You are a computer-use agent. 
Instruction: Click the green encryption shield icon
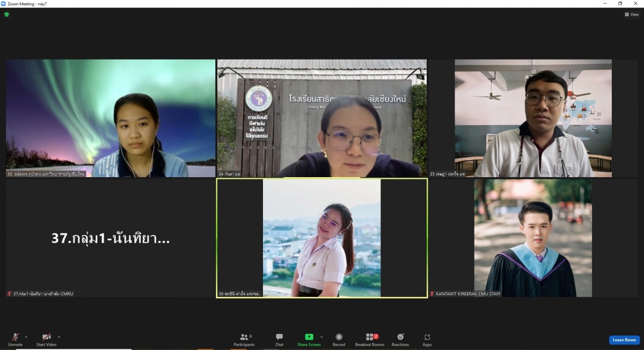[6, 14]
